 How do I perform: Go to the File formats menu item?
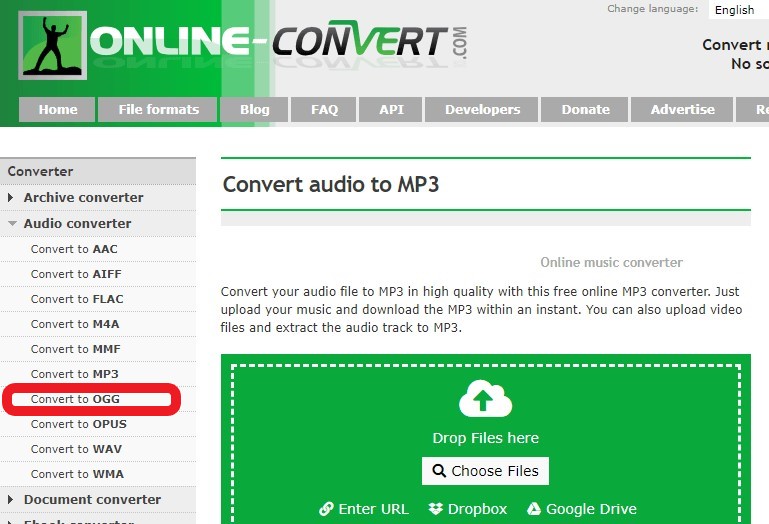tap(158, 110)
